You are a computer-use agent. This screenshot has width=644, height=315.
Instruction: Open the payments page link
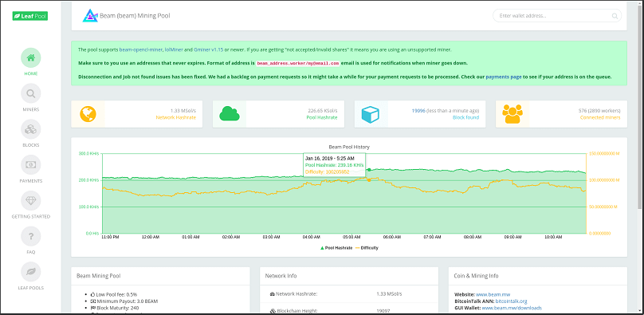click(x=504, y=77)
